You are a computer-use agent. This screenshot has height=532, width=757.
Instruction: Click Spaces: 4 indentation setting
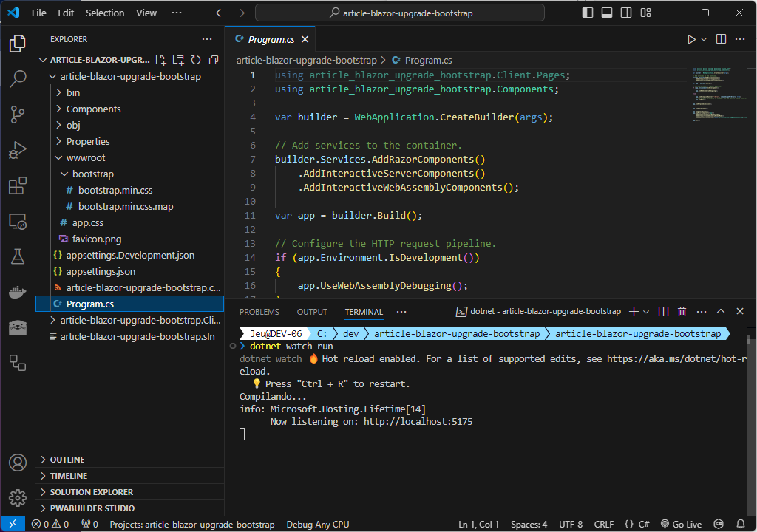coord(529,525)
